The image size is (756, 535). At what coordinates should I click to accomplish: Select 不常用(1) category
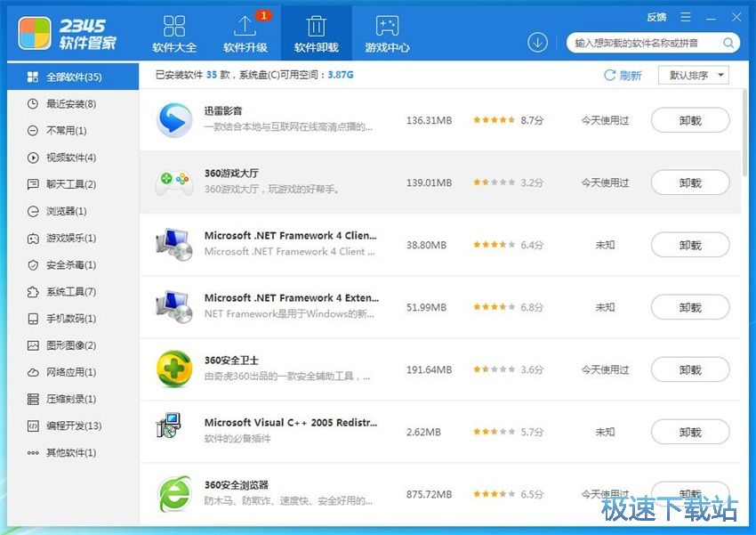coord(73,131)
